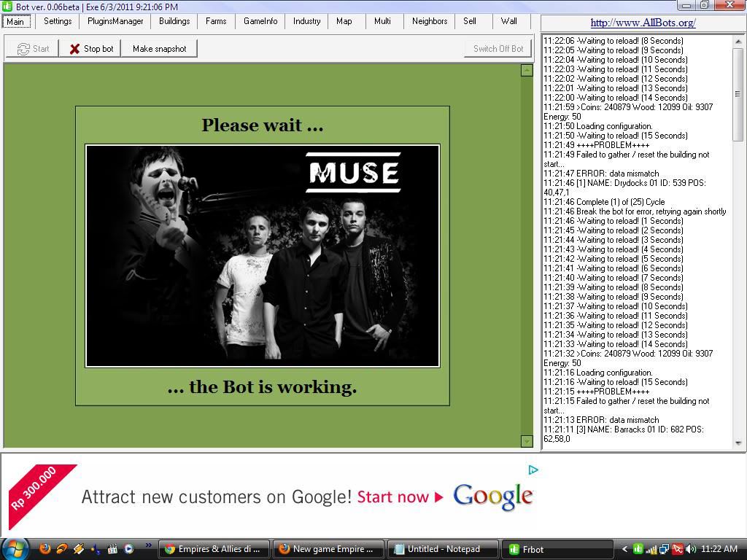This screenshot has width=747, height=560.
Task: Open the AllBots.org link
Action: point(643,23)
